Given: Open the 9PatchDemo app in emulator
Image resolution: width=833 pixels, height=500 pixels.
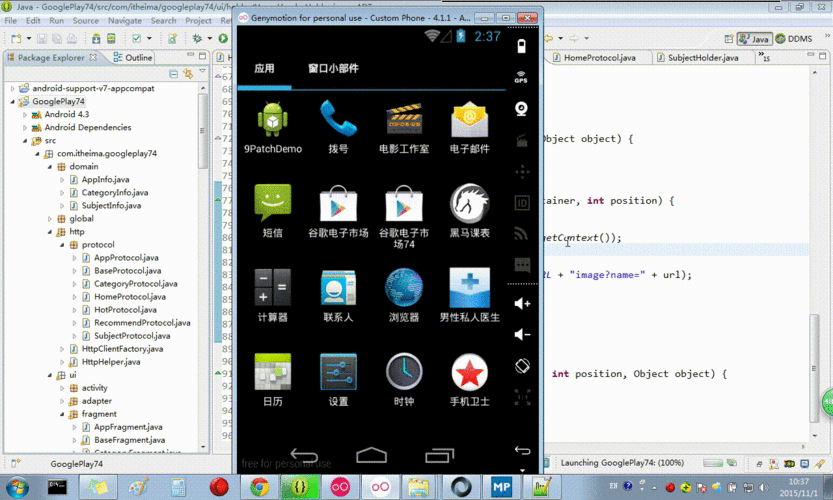Looking at the screenshot, I should [273, 126].
